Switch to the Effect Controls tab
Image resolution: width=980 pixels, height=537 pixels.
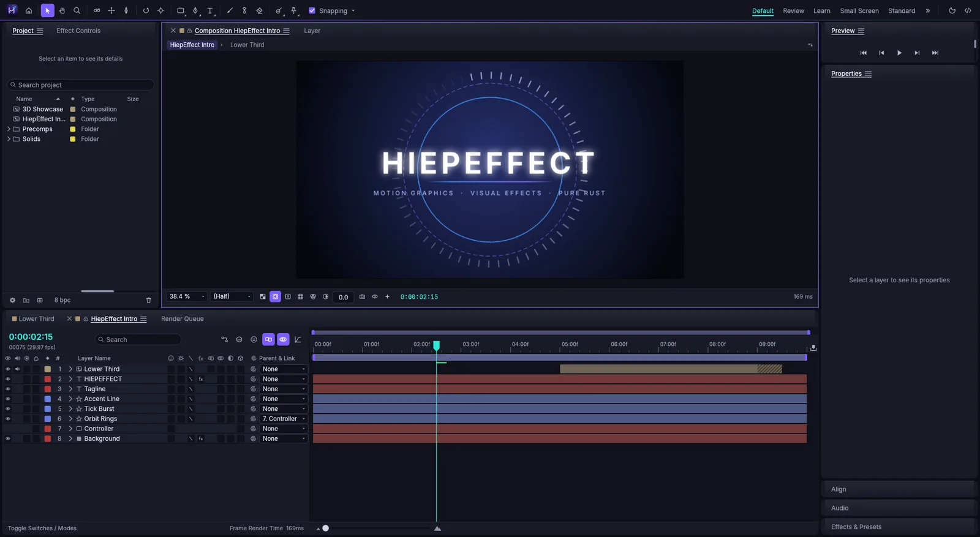(78, 31)
